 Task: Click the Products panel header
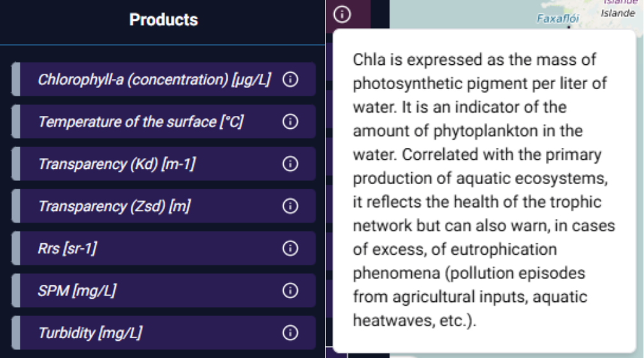[x=163, y=20]
